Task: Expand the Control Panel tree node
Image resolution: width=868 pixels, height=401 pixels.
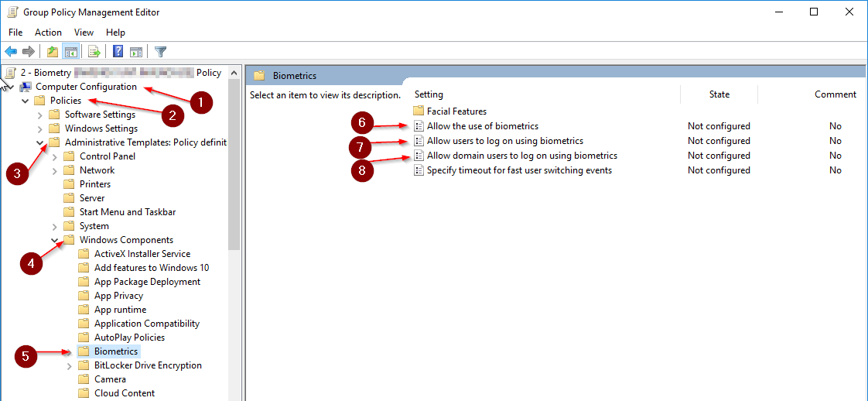Action: pyautogui.click(x=55, y=156)
